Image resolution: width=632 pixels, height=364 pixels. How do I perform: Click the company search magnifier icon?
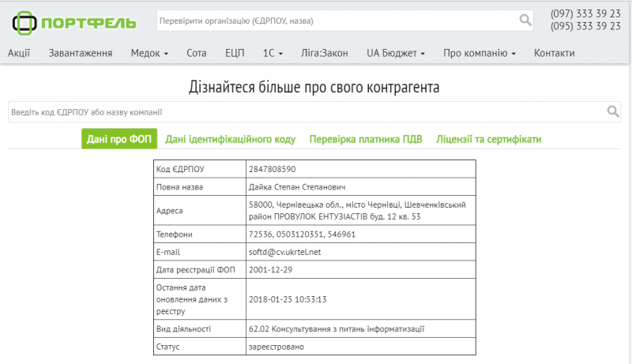coord(613,112)
